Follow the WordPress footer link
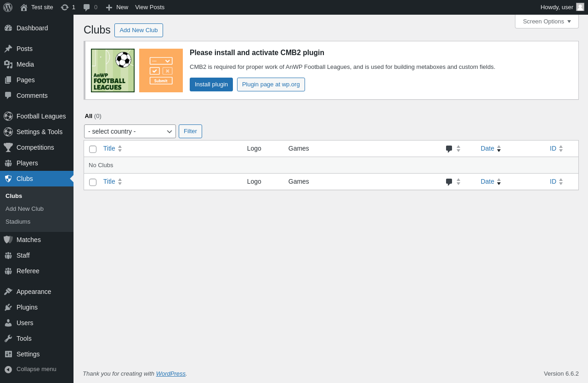This screenshot has width=588, height=383. (x=171, y=373)
